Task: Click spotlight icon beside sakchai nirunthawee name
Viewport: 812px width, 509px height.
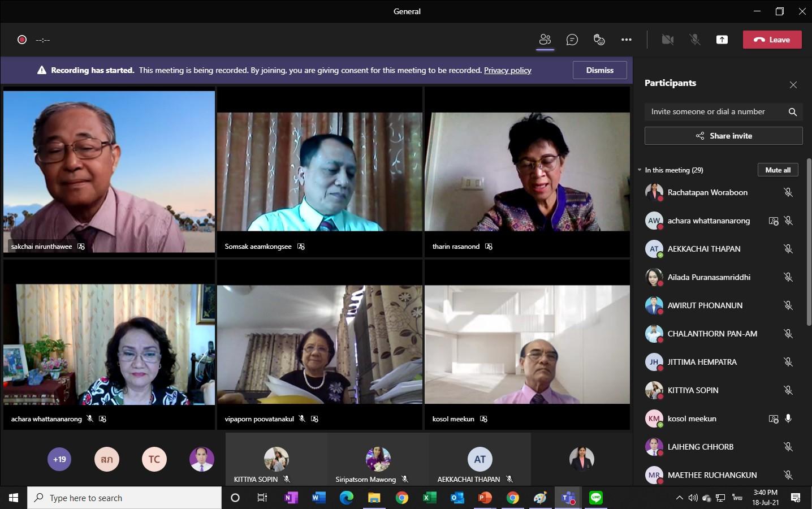Action: [x=81, y=247]
